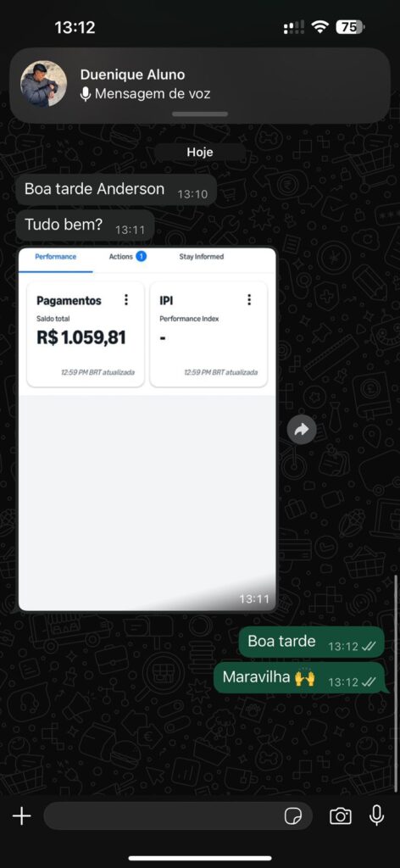Open the Stay Informed tab
The image size is (400, 868).
click(x=202, y=257)
